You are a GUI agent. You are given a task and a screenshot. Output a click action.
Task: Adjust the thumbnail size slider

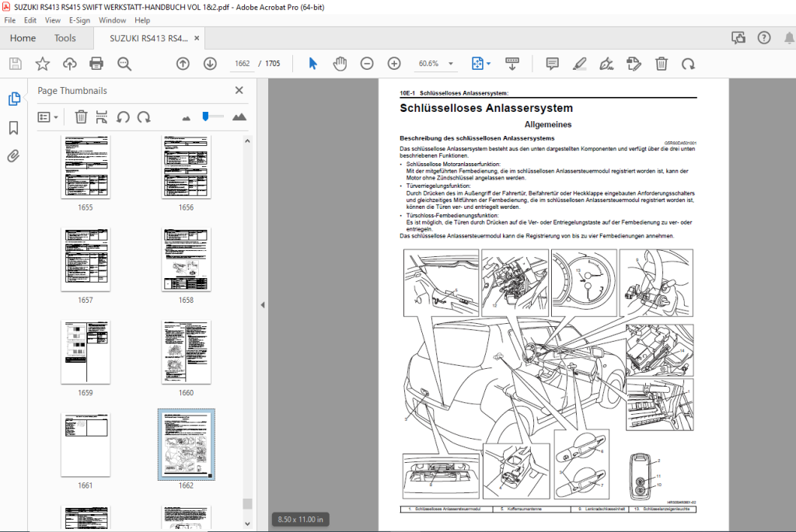coord(205,116)
